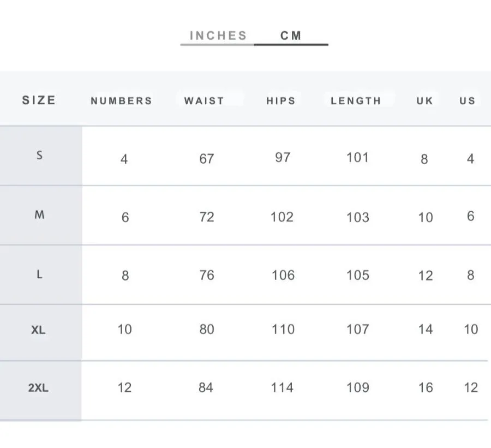Click the HIPS column header
491x448 pixels.
coord(281,100)
